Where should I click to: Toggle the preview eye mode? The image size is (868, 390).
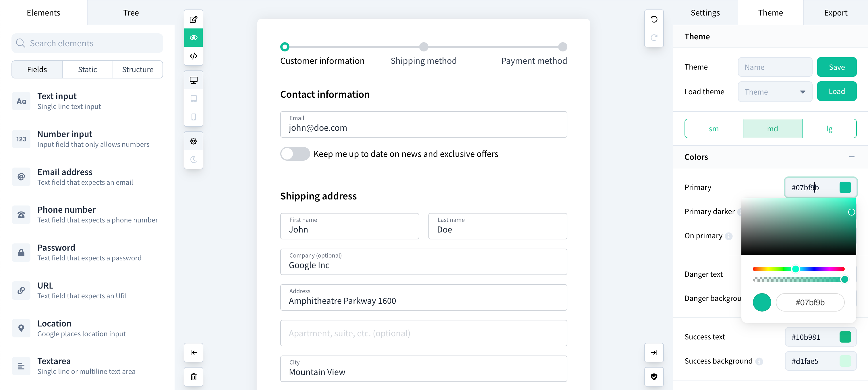point(194,37)
